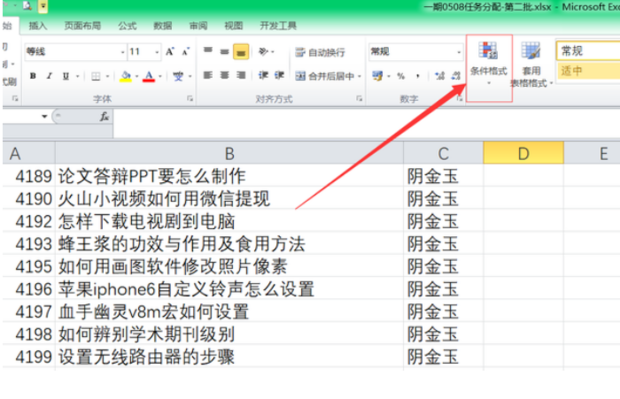Switch to 数据 tab
The width and height of the screenshot is (620, 399).
[163, 26]
